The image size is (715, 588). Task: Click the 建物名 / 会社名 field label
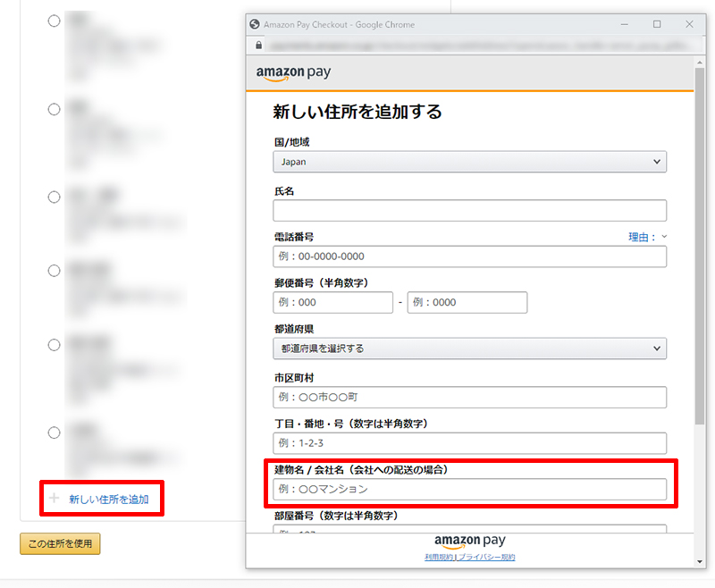(361, 470)
